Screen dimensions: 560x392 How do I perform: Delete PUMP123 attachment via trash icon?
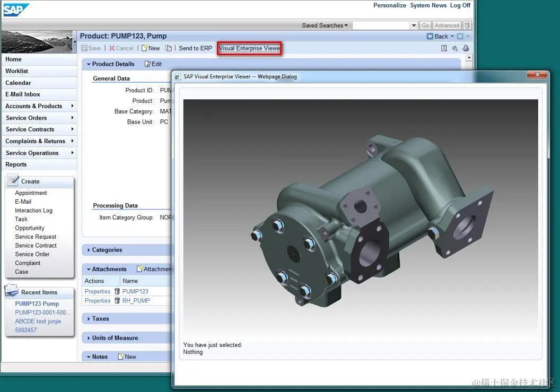point(117,292)
